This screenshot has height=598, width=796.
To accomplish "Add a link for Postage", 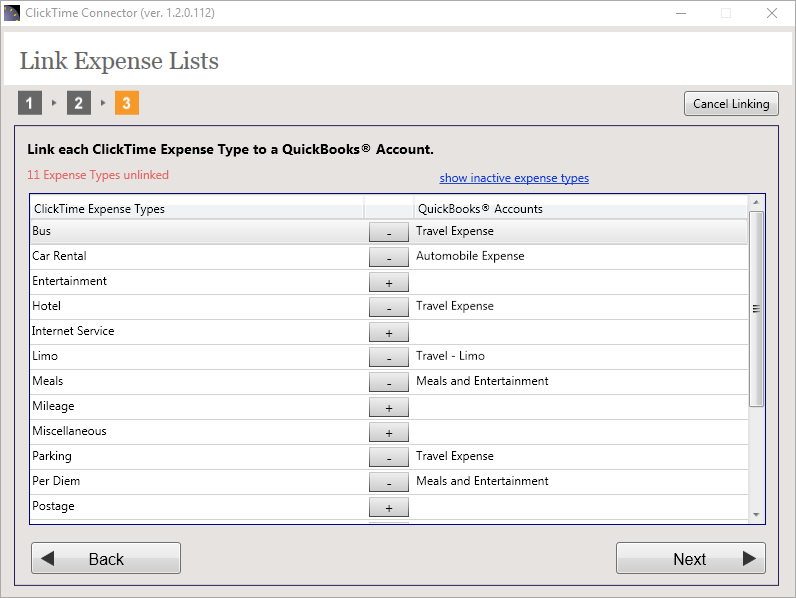I will click(388, 507).
